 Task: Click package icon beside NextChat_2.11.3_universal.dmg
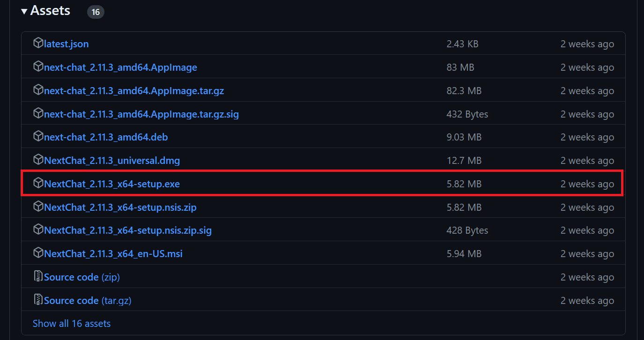(38, 160)
